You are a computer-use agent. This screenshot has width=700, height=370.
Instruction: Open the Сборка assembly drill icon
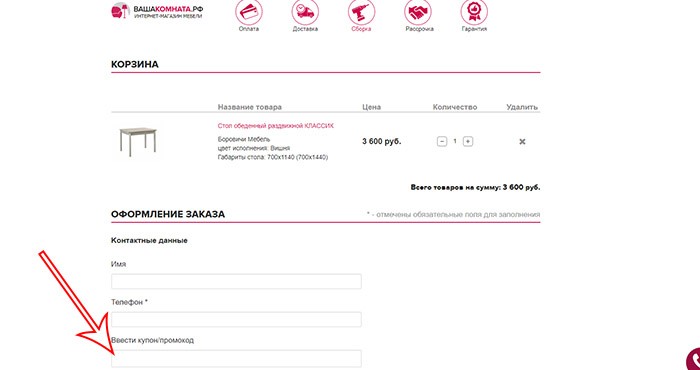(x=361, y=12)
